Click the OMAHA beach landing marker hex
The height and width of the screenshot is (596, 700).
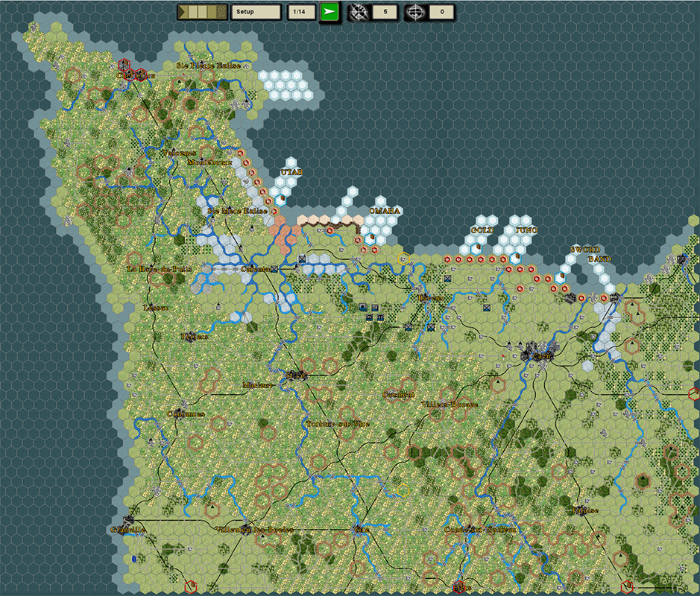370,239
